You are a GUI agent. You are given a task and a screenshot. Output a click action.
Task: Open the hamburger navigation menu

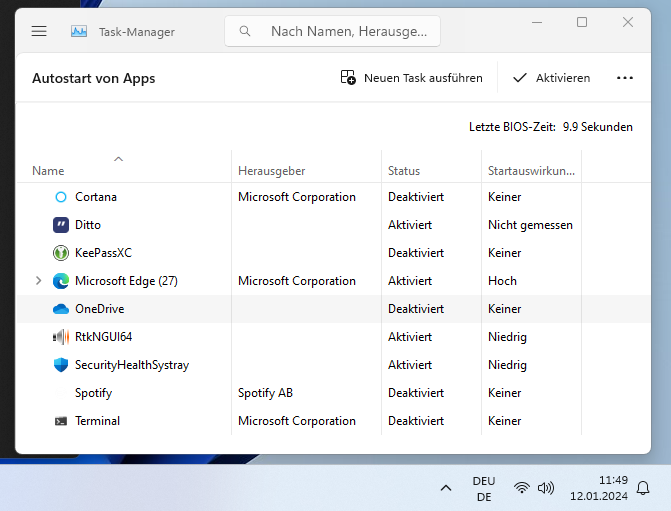coord(39,31)
